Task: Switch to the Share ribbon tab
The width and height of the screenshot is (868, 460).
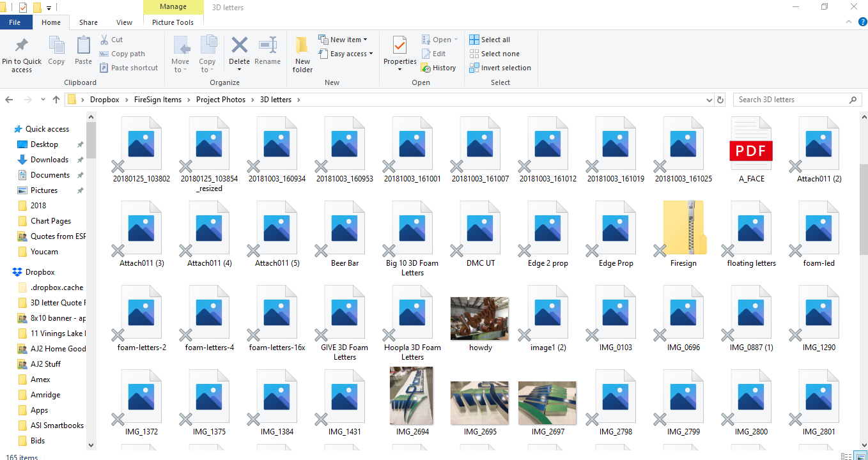Action: (88, 22)
